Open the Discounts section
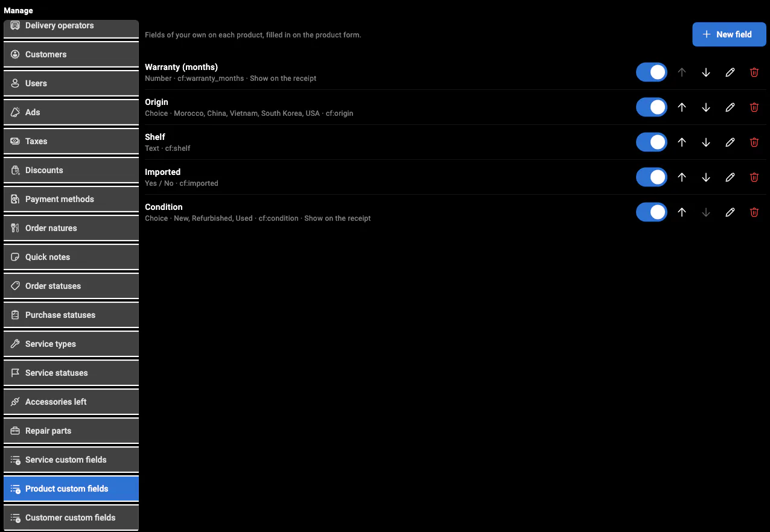This screenshot has height=532, width=770. (x=71, y=170)
